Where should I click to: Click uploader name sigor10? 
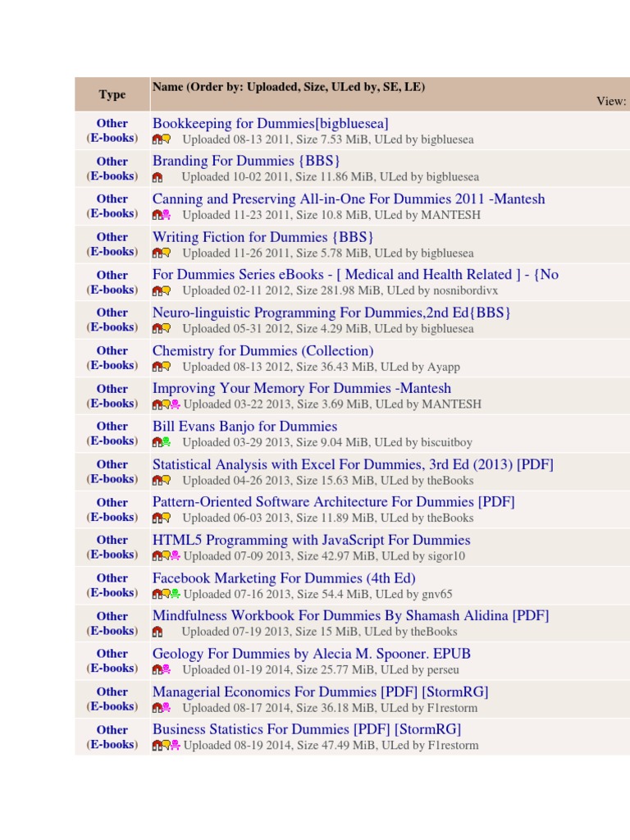(446, 556)
